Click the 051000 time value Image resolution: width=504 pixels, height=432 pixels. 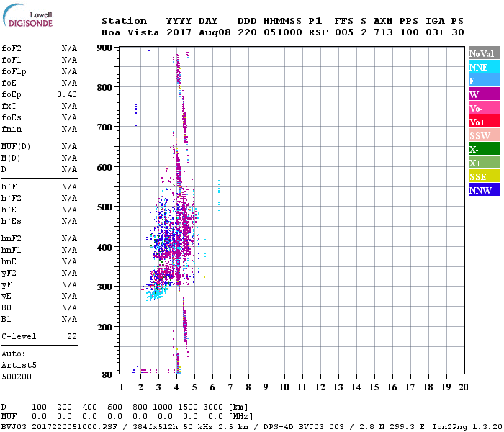(282, 32)
